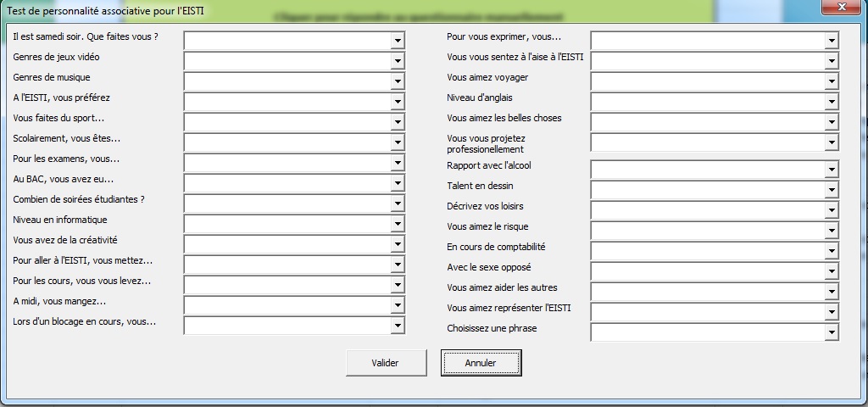868x407 pixels.
Task: Select the 'En cours de comptabilité' field
Action: pyautogui.click(x=707, y=251)
